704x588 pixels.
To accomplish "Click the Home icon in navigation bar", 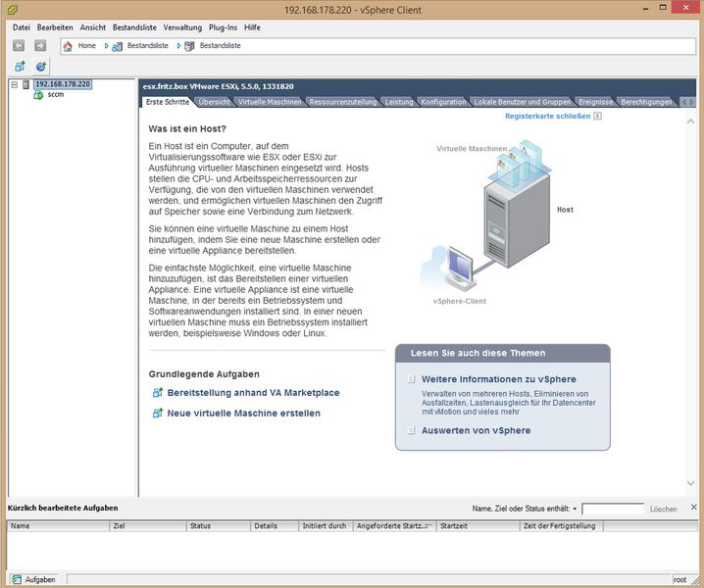I will pos(68,46).
